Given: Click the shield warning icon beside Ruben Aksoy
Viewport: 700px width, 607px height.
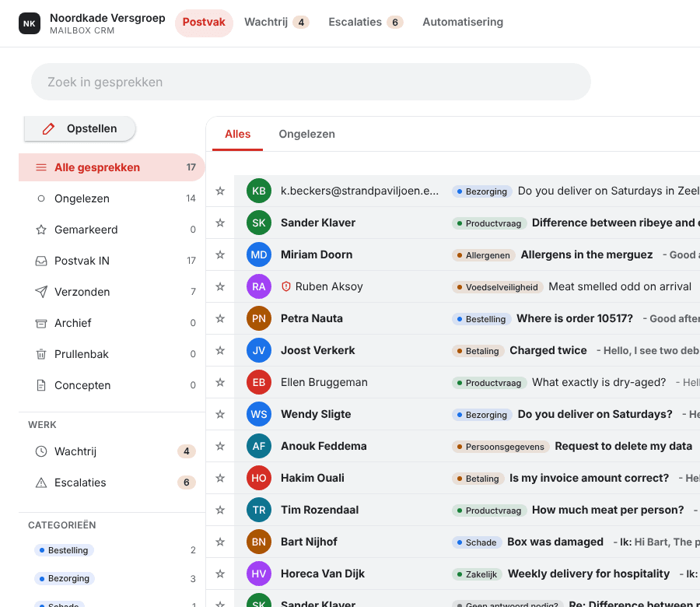Looking at the screenshot, I should point(286,286).
